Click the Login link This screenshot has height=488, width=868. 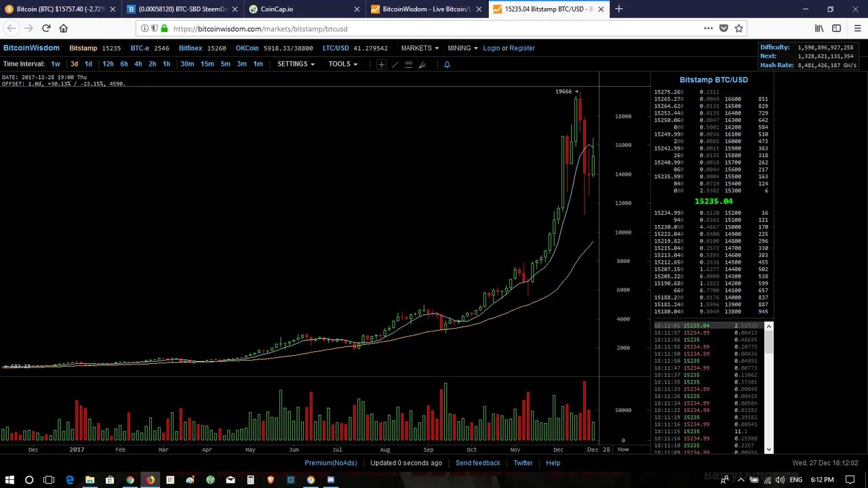click(492, 48)
